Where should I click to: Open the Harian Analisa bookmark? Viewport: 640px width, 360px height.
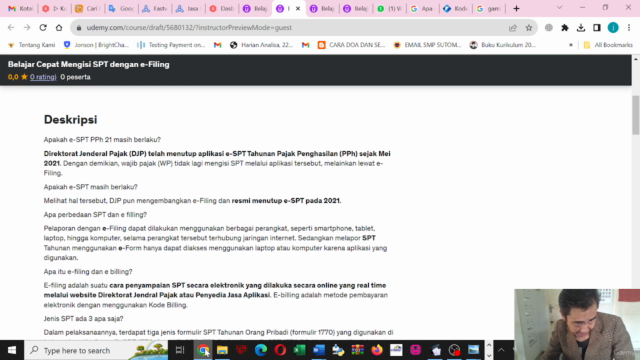click(x=262, y=45)
